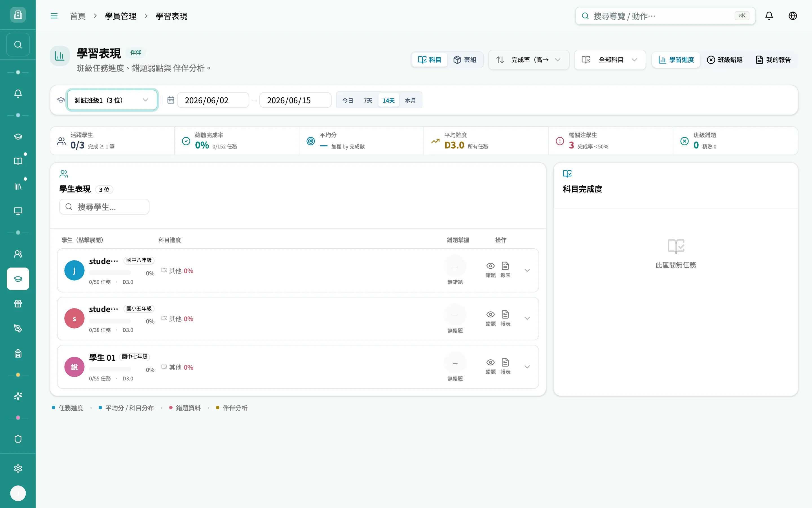
Task: Switch to the 學習進度 tab
Action: click(676, 60)
